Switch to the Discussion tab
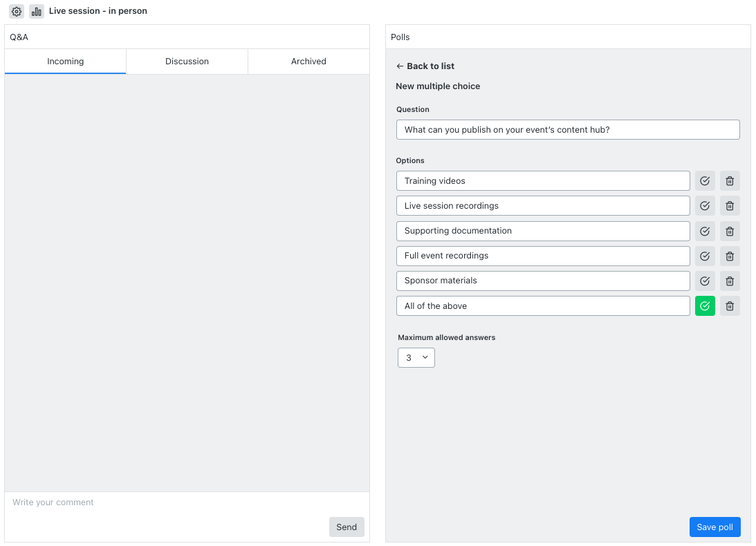 [x=186, y=61]
